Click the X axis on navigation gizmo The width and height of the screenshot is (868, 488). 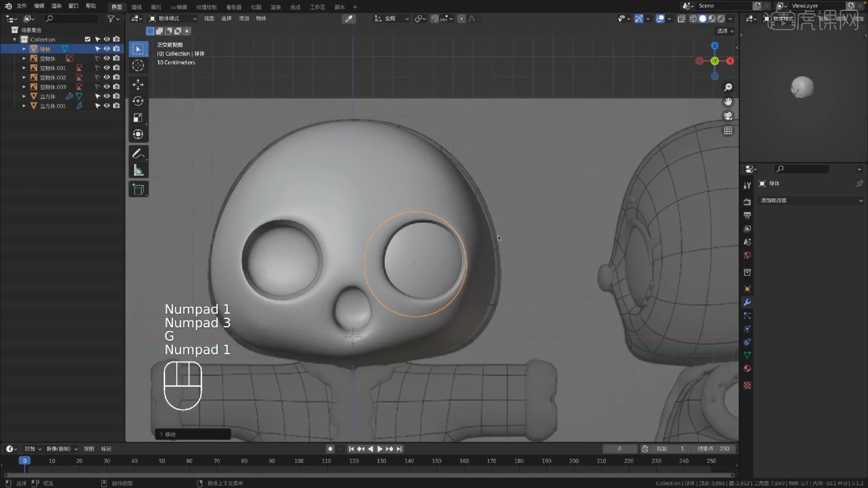coord(730,61)
